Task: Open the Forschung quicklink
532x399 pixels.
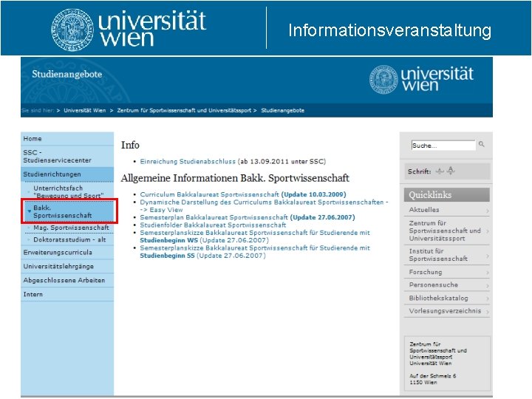Action: pyautogui.click(x=447, y=272)
